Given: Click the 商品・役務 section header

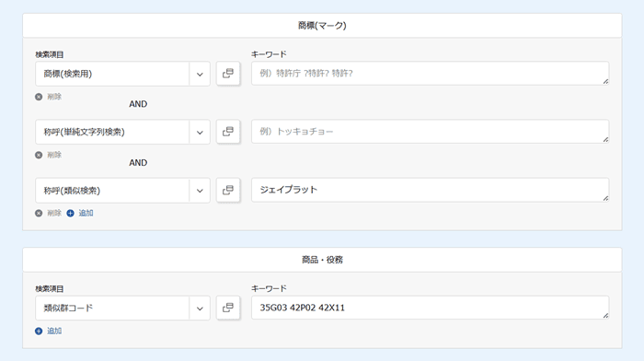Looking at the screenshot, I should (322, 260).
